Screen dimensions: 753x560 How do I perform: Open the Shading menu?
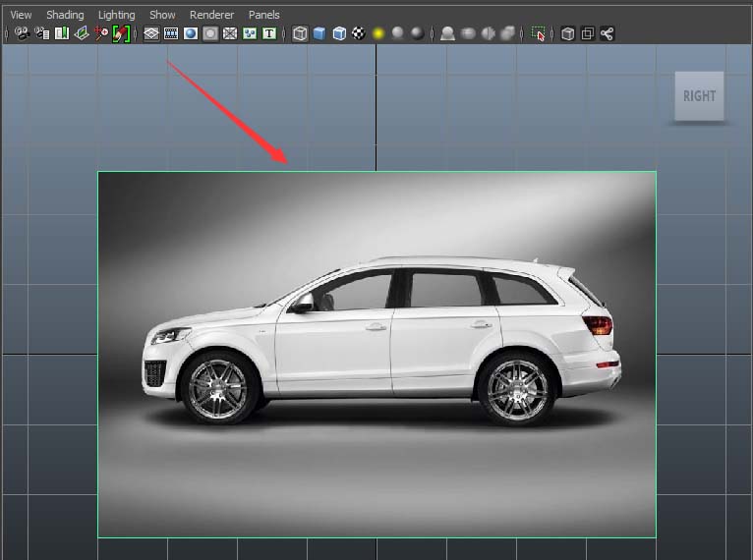tap(65, 15)
